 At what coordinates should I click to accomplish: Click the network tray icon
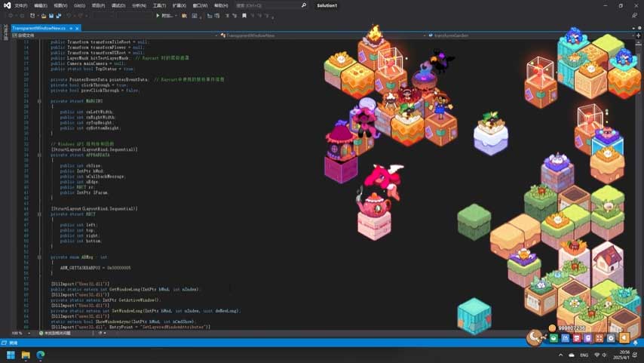click(596, 355)
